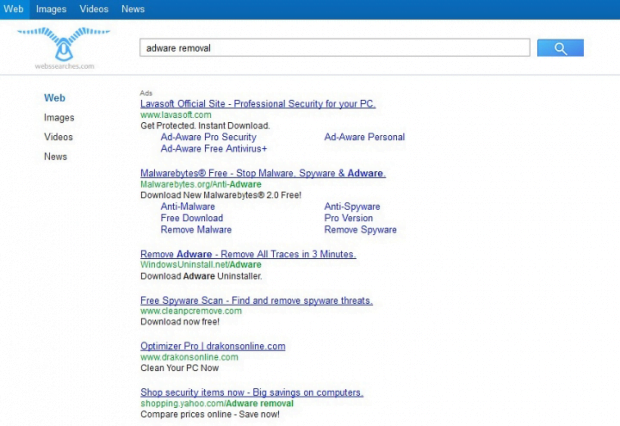The image size is (620, 426).
Task: Visit WindowsUninstall.net/Adware URL
Action: (x=200, y=265)
